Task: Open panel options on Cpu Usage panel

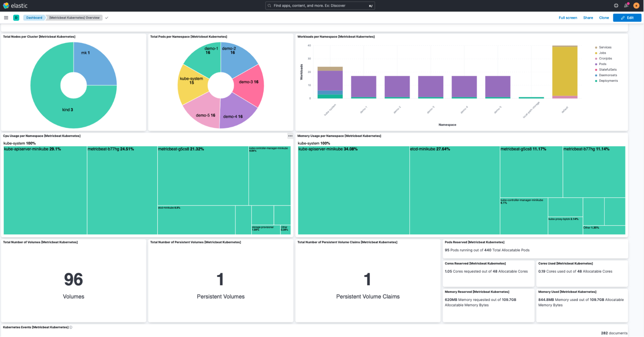Action: click(290, 136)
